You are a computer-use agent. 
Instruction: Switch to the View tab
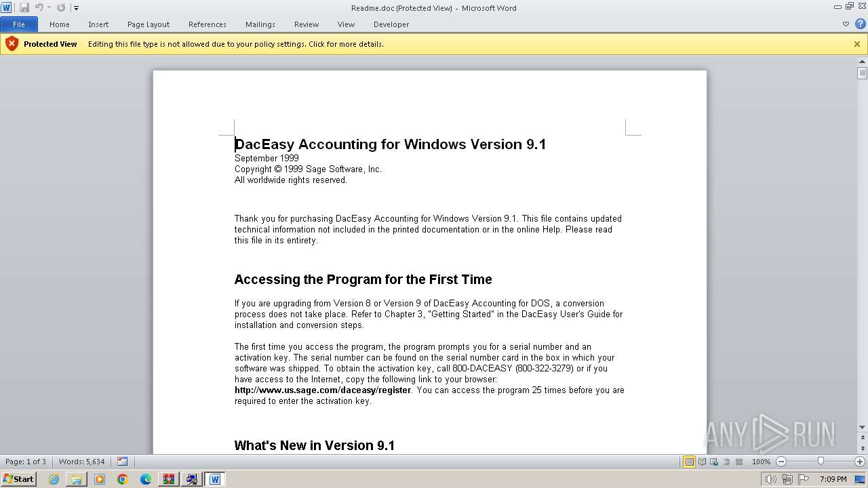(346, 24)
